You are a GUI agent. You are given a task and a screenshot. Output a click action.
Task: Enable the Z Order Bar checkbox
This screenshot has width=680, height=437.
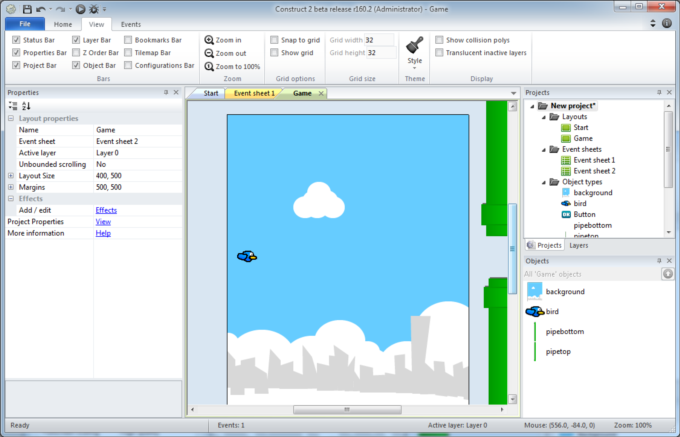tap(76, 52)
